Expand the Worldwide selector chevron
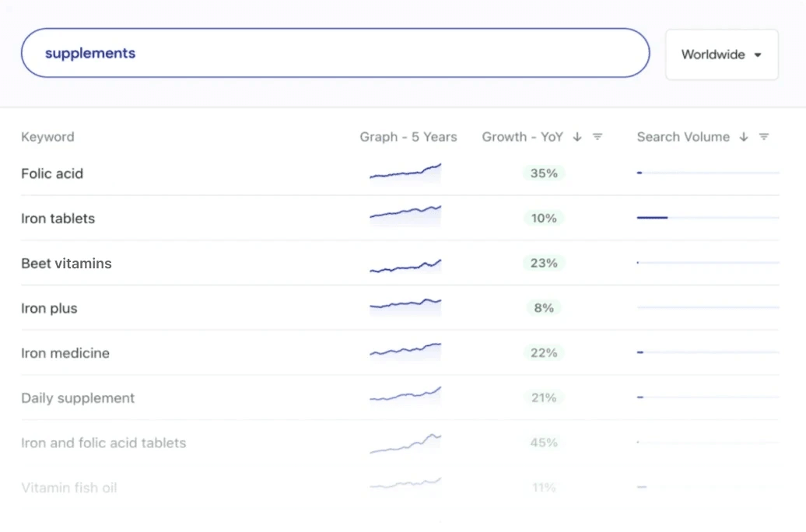This screenshot has width=806, height=532. (759, 54)
